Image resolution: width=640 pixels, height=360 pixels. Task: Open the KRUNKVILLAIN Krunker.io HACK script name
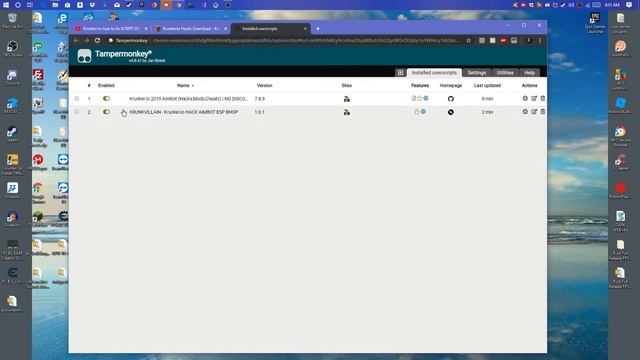183,112
